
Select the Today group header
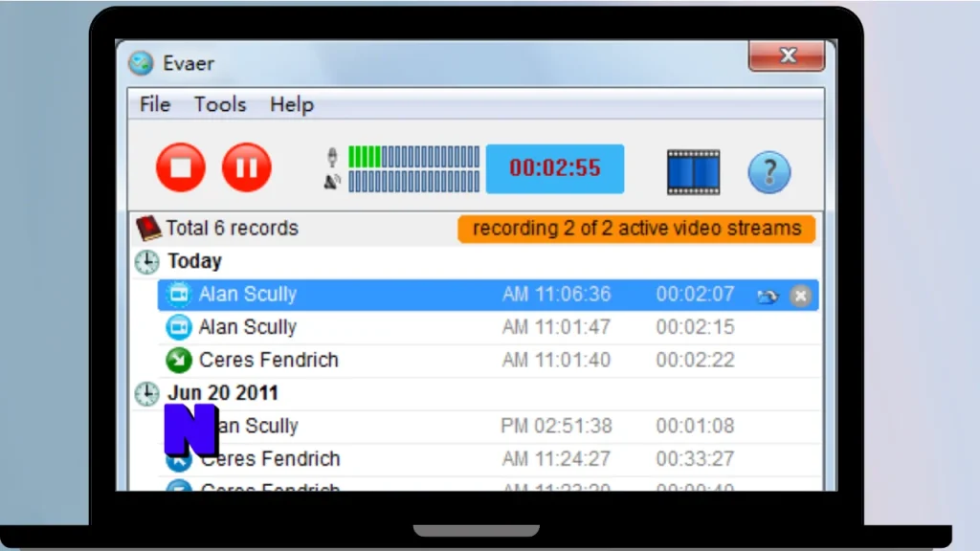(194, 261)
